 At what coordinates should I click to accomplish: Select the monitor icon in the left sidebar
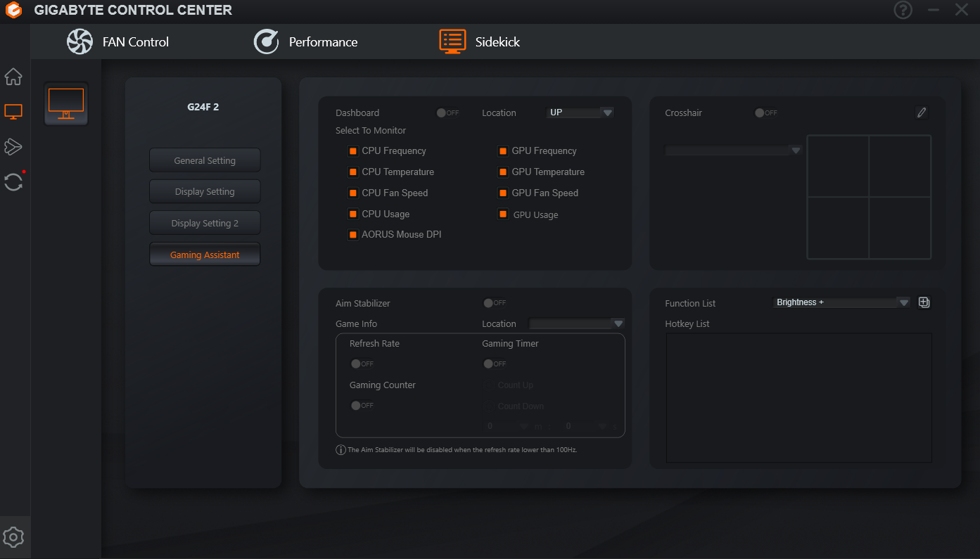13,111
